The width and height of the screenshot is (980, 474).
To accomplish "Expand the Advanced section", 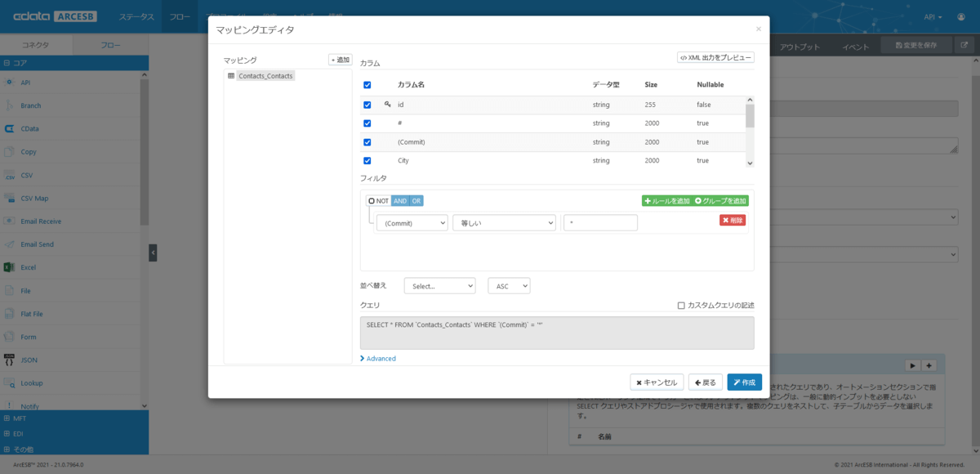I will (x=378, y=359).
